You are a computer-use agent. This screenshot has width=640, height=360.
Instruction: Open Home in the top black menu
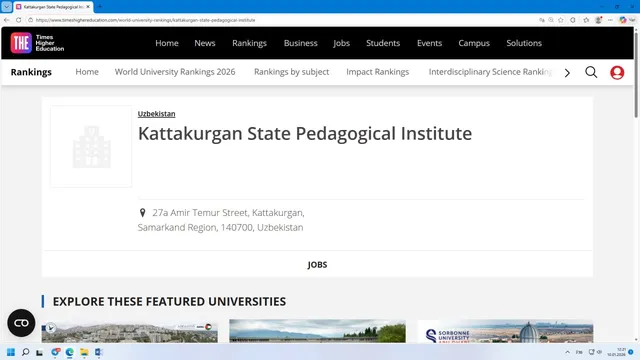tap(167, 43)
